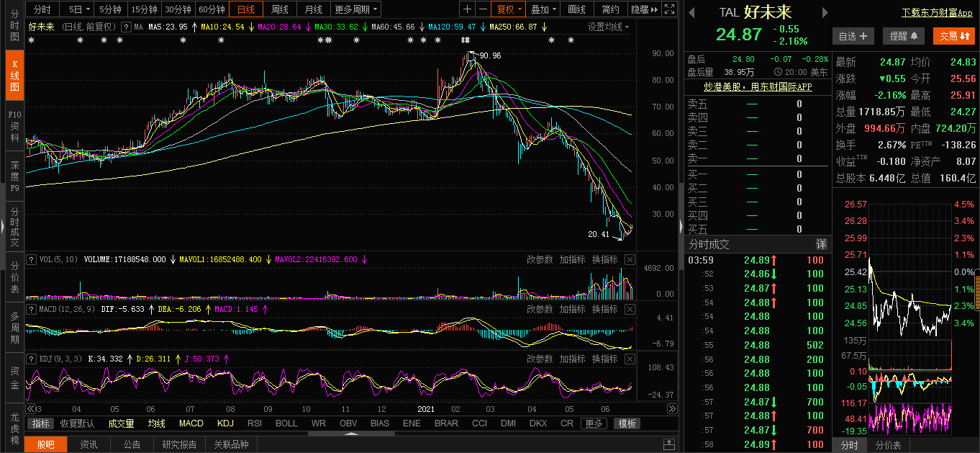The width and height of the screenshot is (980, 453).
Task: Toggle the 成交量 volume indicator
Action: [121, 423]
